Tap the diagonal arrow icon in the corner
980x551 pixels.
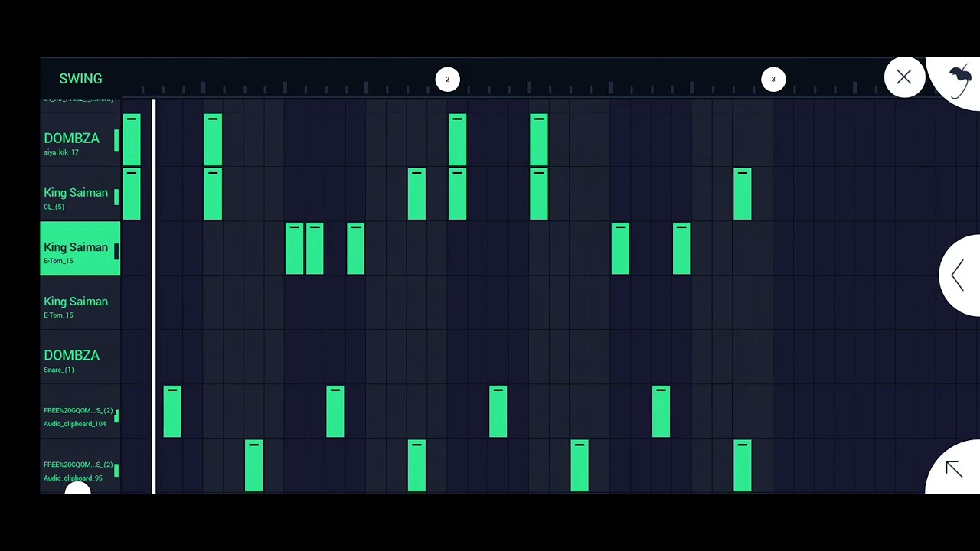pyautogui.click(x=954, y=469)
